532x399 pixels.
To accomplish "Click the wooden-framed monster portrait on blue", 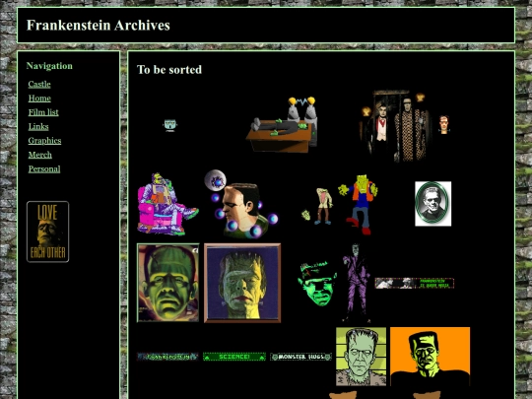I will pos(242,283).
